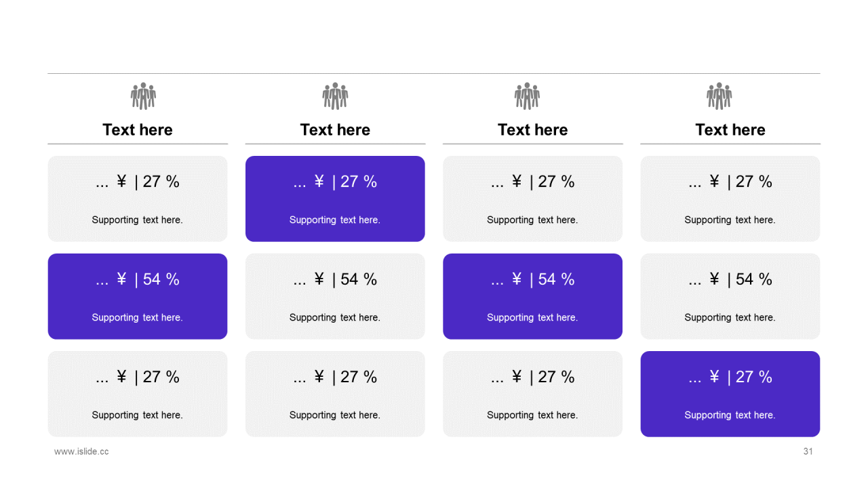Click the people group icon in fourth column
The width and height of the screenshot is (868, 488).
[719, 96]
